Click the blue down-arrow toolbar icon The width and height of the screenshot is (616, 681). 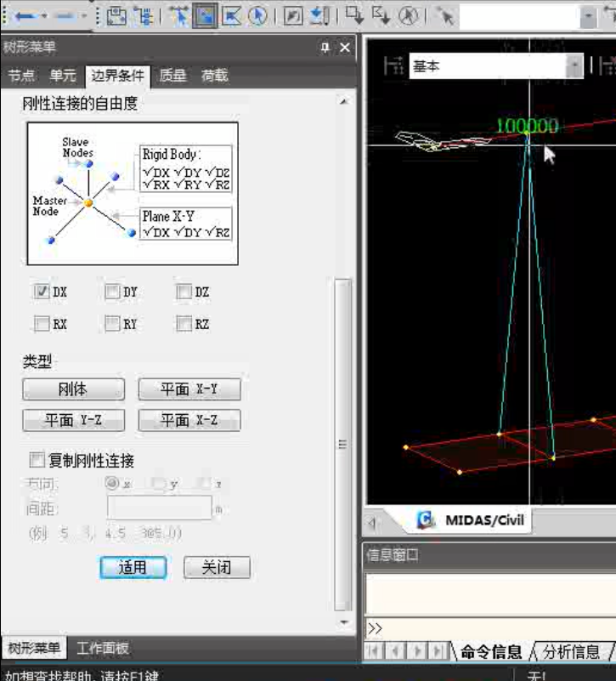[x=319, y=15]
